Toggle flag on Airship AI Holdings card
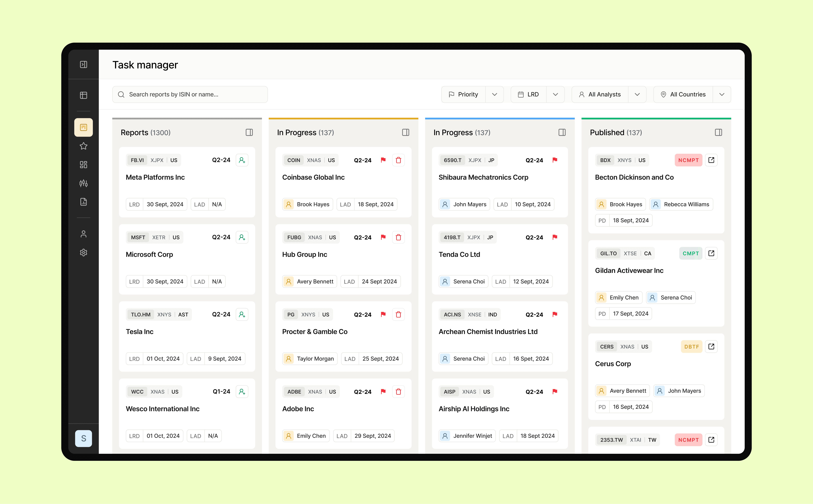Image resolution: width=813 pixels, height=504 pixels. (x=555, y=392)
